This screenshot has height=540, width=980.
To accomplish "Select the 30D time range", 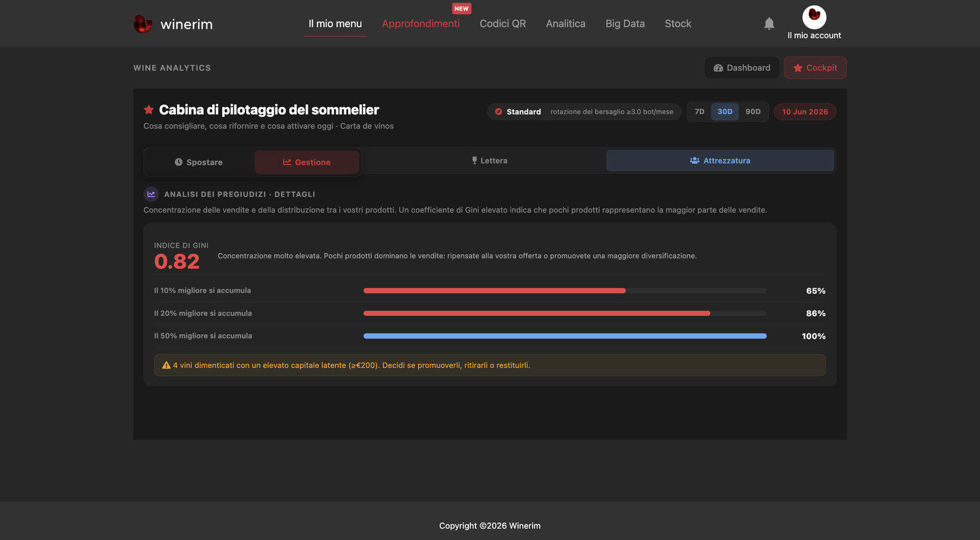I will click(725, 112).
